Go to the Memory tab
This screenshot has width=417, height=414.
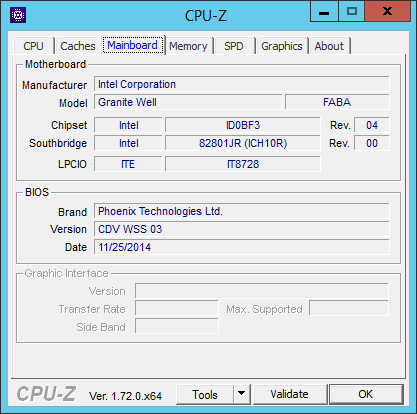[188, 46]
